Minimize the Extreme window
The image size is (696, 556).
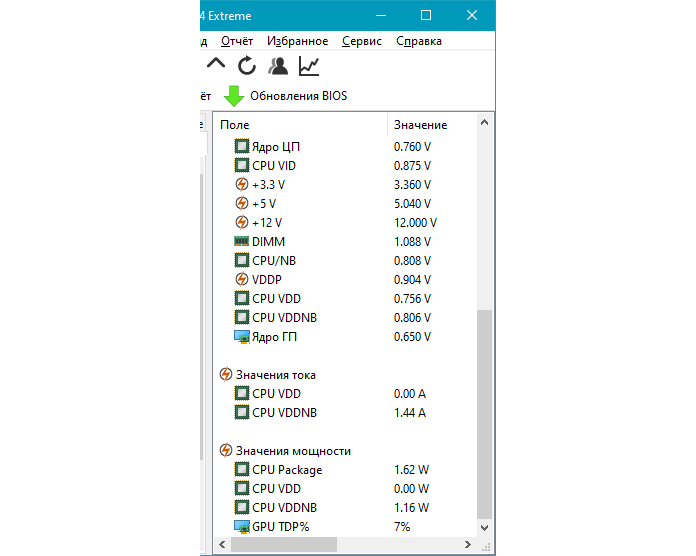tap(381, 16)
